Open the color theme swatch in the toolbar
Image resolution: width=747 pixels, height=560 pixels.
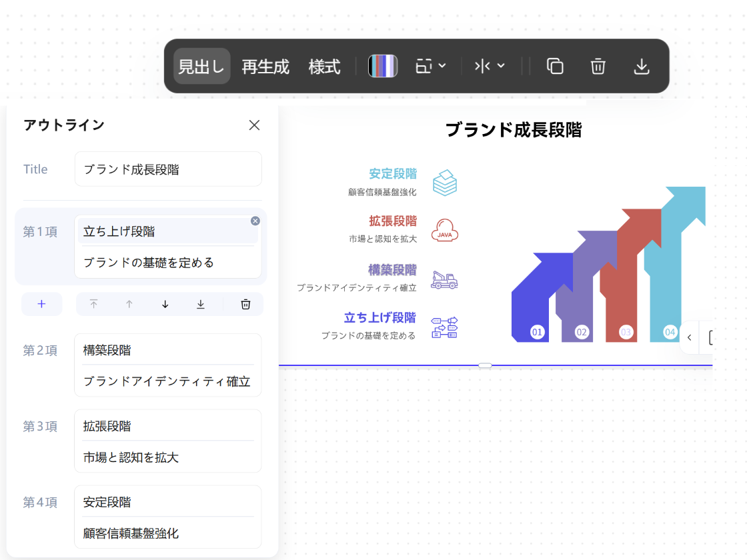pyautogui.click(x=383, y=66)
